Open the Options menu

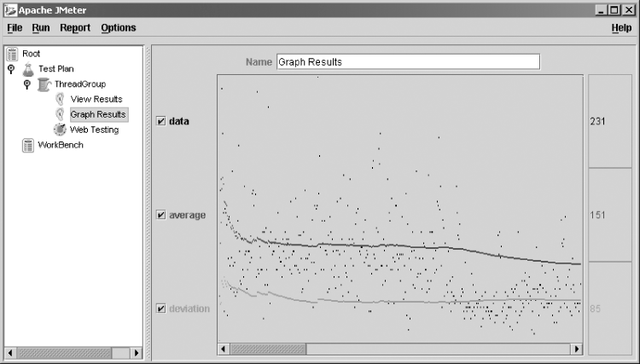pos(119,28)
